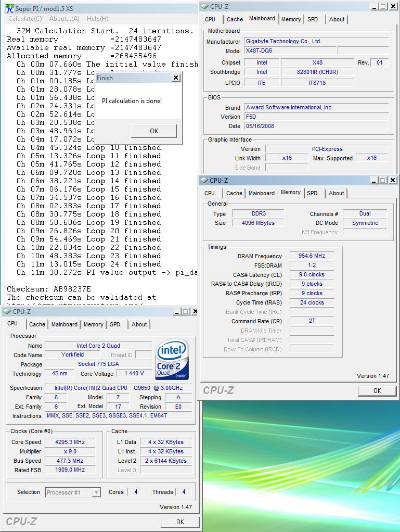Click the Instructions MMX, SSE list field
The width and height of the screenshot is (400, 532).
coord(118,415)
